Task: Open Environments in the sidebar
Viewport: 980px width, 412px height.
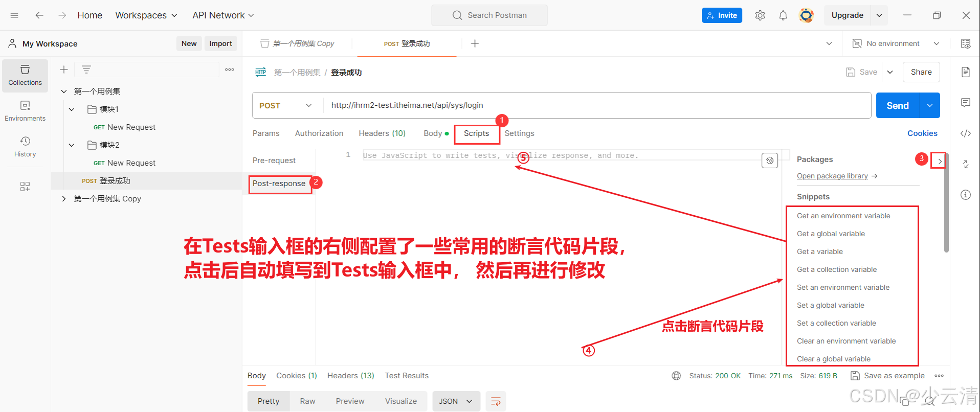Action: [x=25, y=111]
